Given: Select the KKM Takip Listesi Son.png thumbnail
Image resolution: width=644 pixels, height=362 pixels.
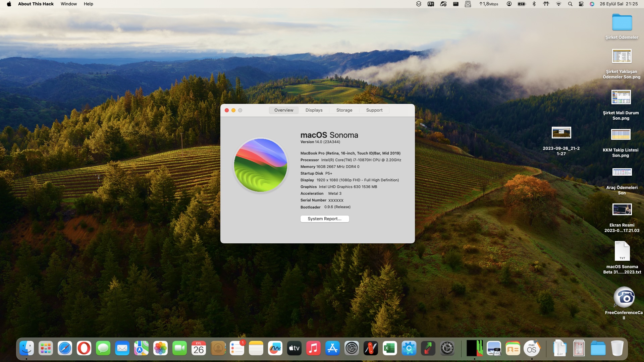Looking at the screenshot, I should (621, 135).
